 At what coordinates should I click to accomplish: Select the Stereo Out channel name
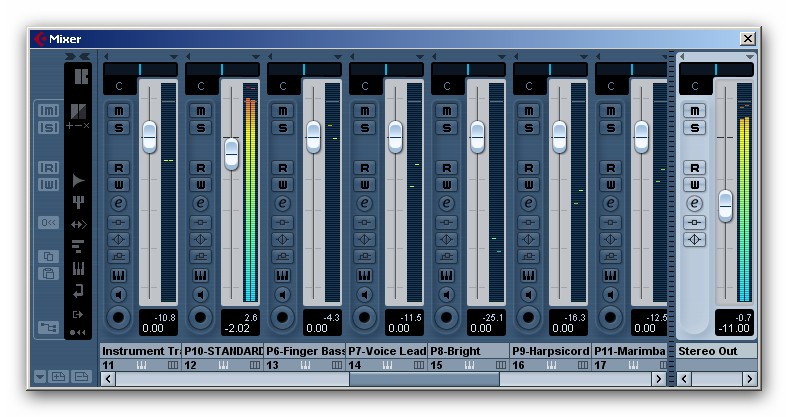coord(708,351)
